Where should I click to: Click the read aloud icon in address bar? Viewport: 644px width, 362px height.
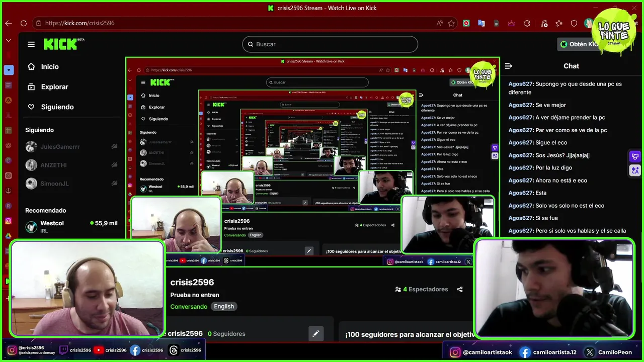tap(440, 23)
